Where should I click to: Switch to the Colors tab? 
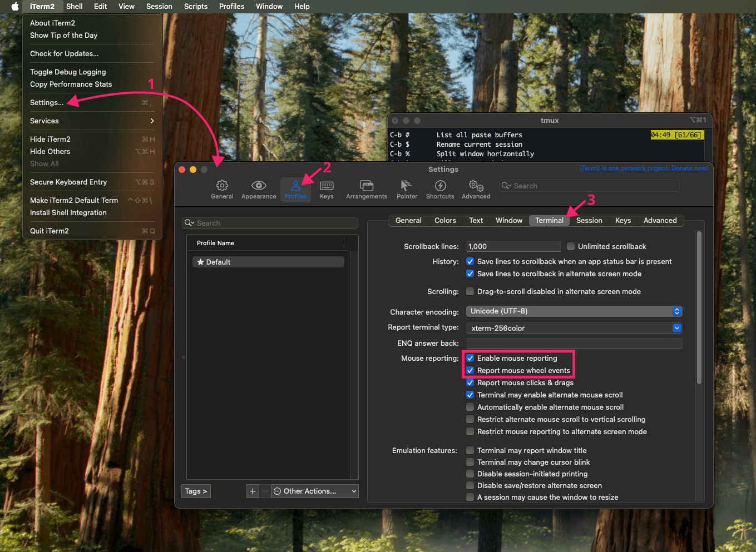tap(445, 220)
